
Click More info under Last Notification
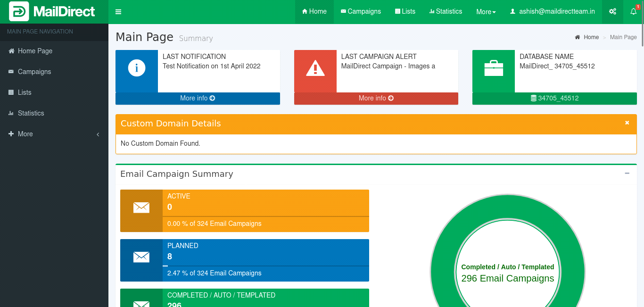point(198,98)
